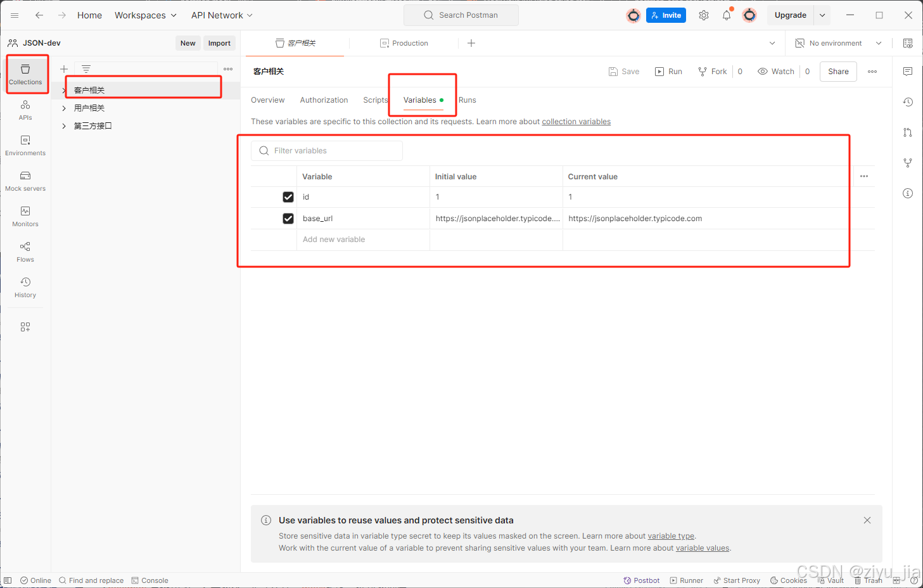This screenshot has width=923, height=588.
Task: Select the Production tab
Action: (x=404, y=43)
